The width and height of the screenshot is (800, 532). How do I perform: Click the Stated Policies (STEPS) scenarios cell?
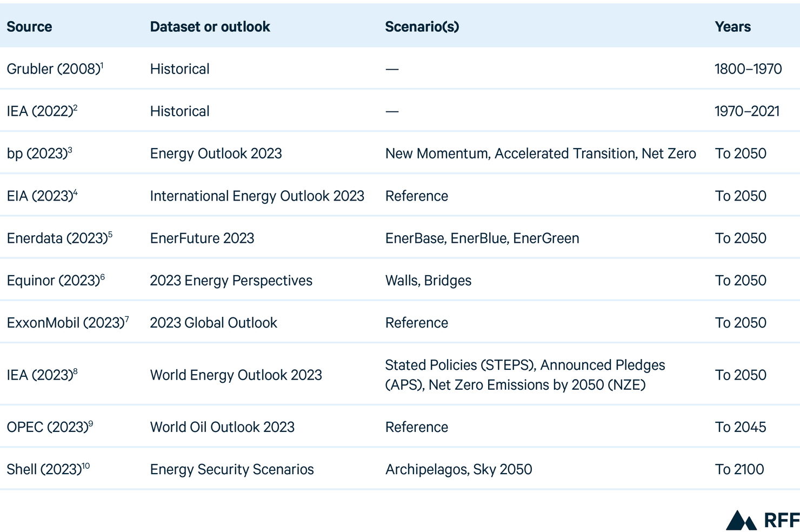point(525,375)
